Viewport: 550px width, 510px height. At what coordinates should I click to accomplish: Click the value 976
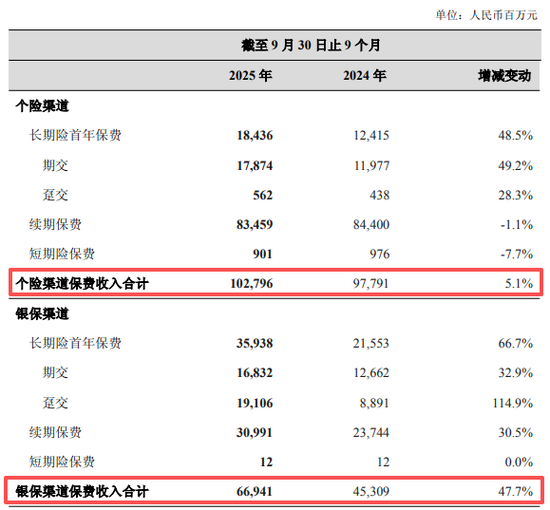point(380,254)
